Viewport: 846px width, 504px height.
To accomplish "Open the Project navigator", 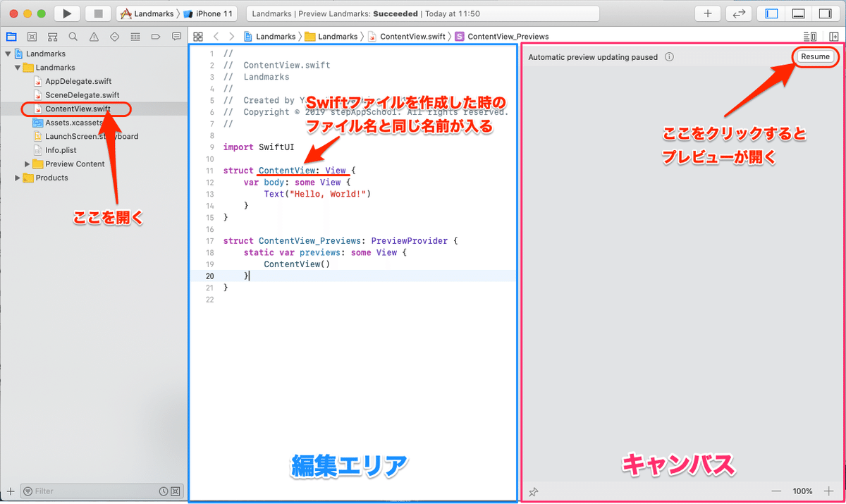I will (11, 36).
